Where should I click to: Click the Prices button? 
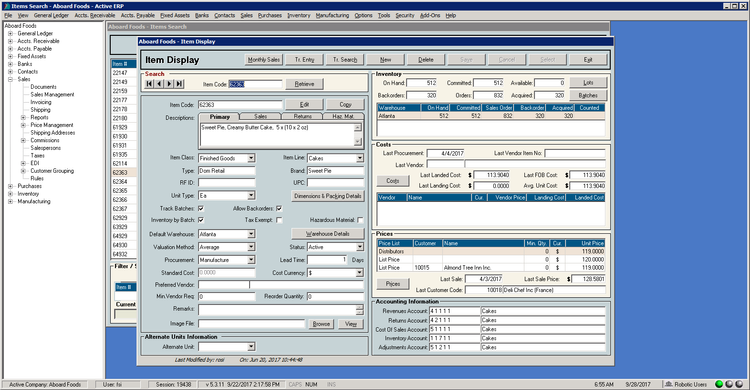[x=393, y=284]
